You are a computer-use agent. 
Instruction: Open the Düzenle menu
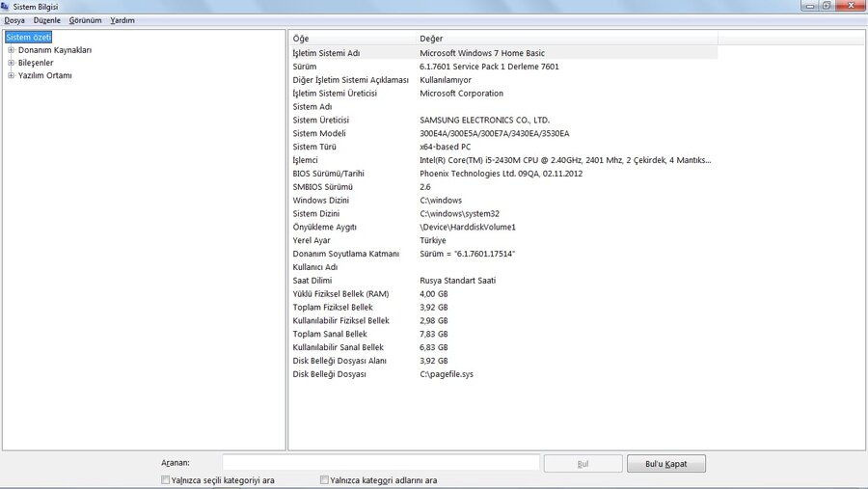[47, 20]
